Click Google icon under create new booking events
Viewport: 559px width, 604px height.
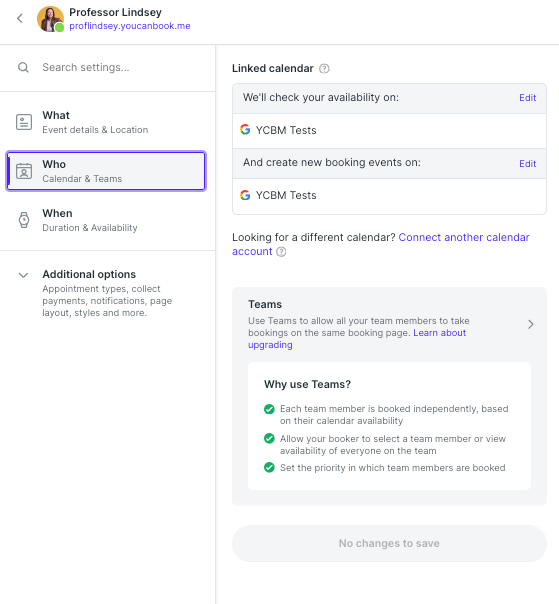tap(245, 195)
